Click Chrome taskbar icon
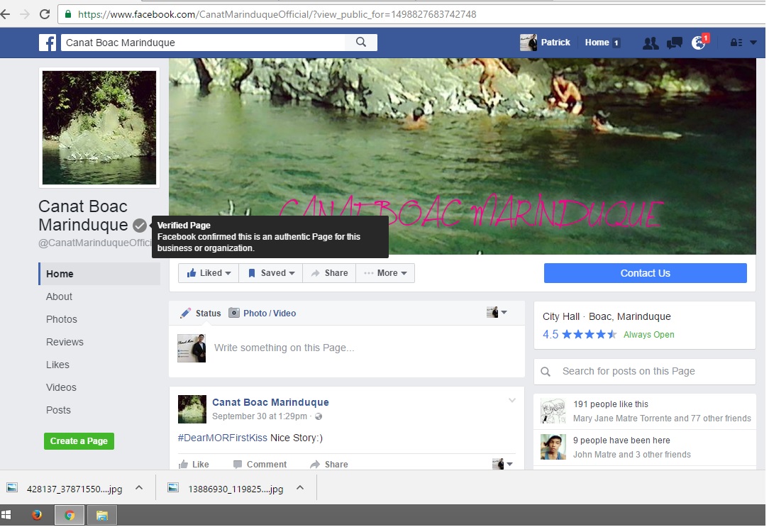 point(70,515)
